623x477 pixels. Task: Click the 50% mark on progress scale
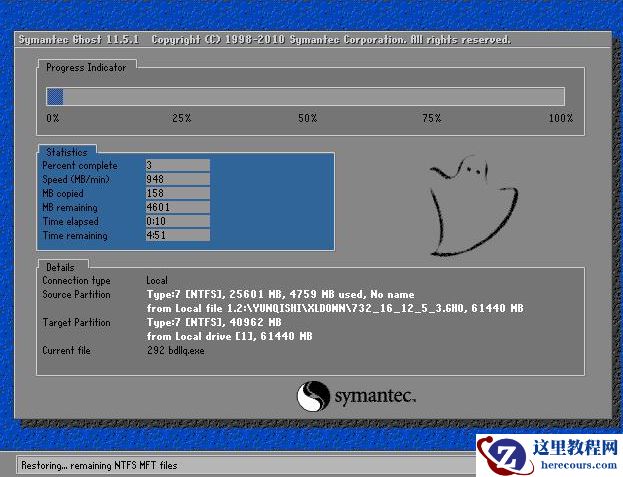[x=307, y=118]
